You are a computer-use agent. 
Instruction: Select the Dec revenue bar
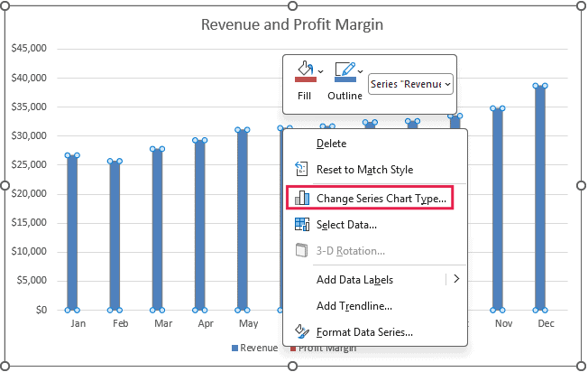click(540, 199)
